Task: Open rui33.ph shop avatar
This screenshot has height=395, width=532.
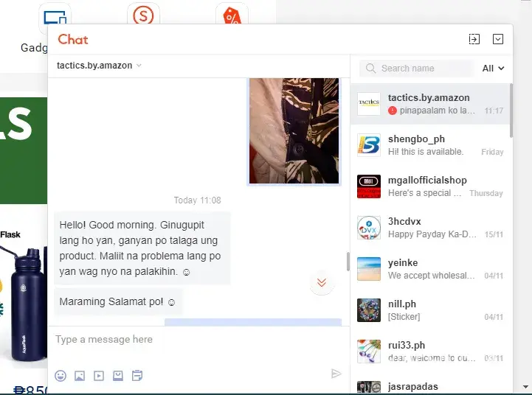Action: tap(369, 352)
